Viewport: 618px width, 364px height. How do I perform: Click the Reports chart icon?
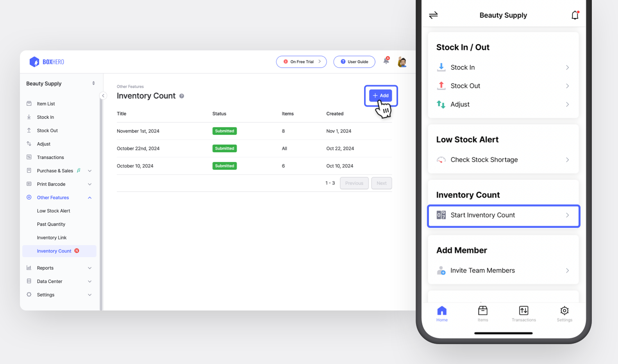click(x=29, y=268)
